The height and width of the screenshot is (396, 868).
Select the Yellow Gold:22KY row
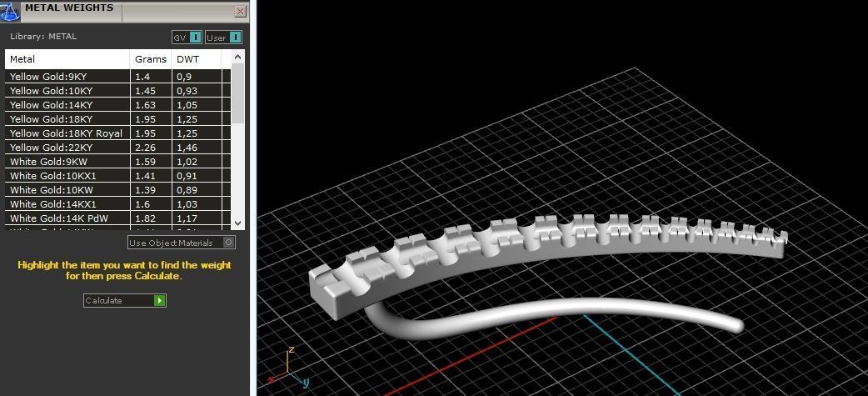(118, 148)
